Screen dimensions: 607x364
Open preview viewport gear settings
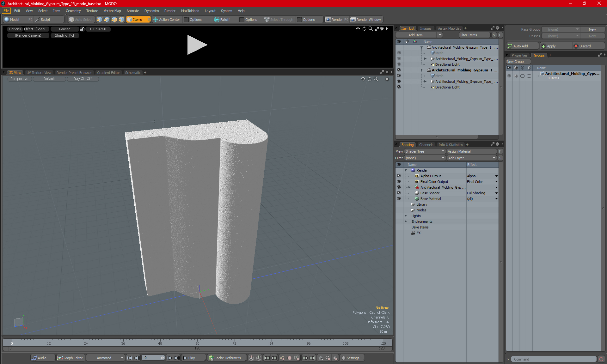382,29
